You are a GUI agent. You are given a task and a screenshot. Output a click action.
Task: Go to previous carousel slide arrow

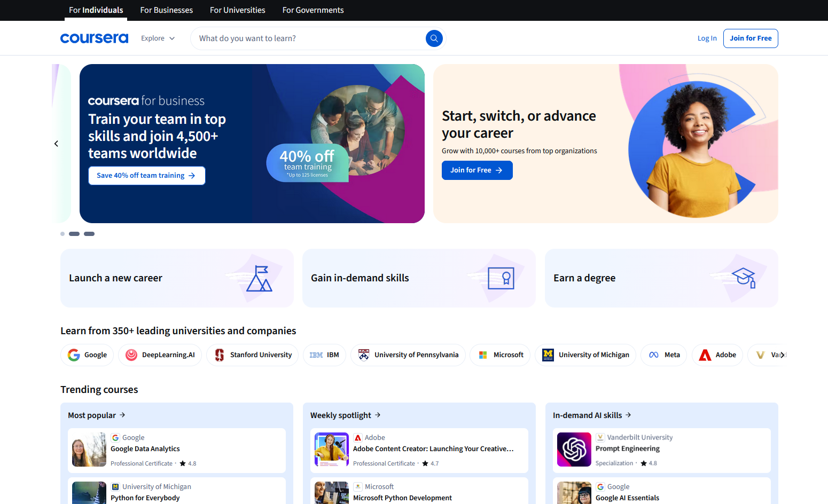click(x=56, y=144)
